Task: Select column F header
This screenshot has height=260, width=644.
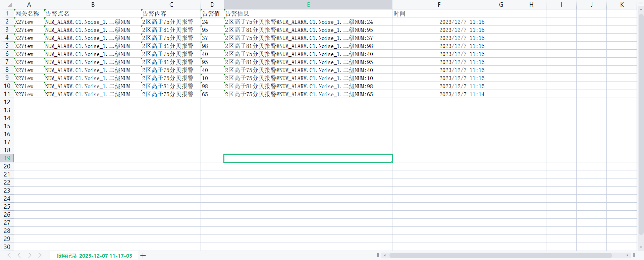Action: pyautogui.click(x=439, y=5)
